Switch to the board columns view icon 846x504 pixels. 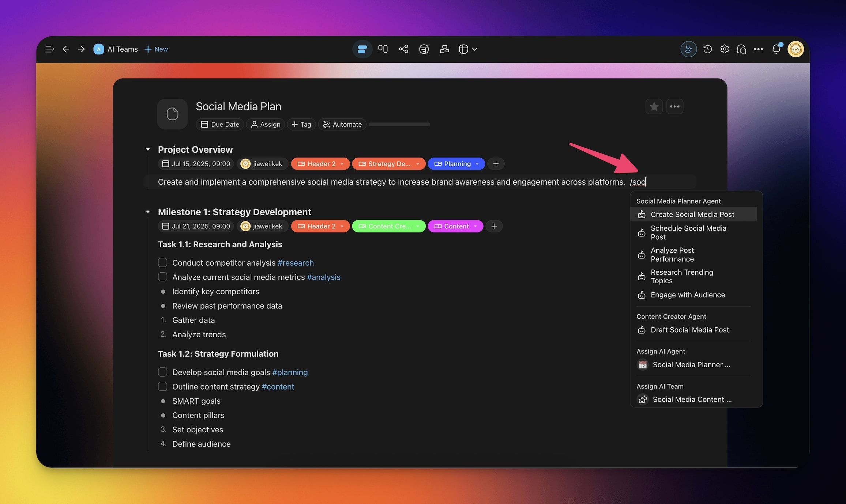(x=383, y=49)
